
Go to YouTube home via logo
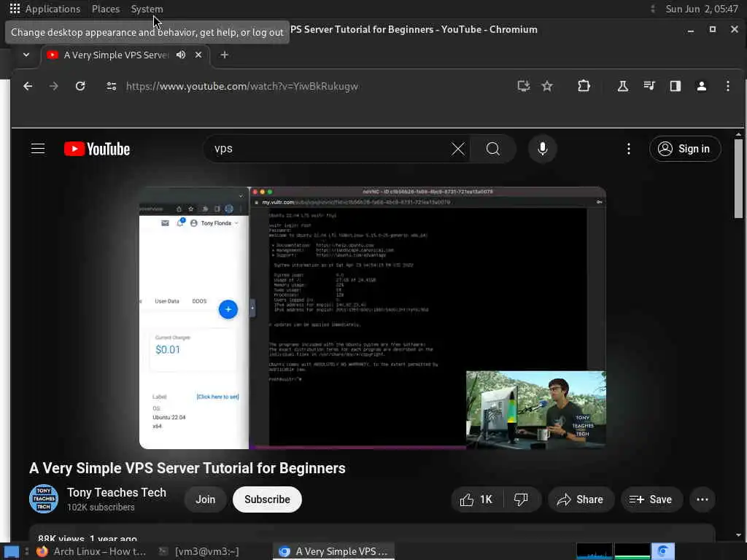(97, 149)
